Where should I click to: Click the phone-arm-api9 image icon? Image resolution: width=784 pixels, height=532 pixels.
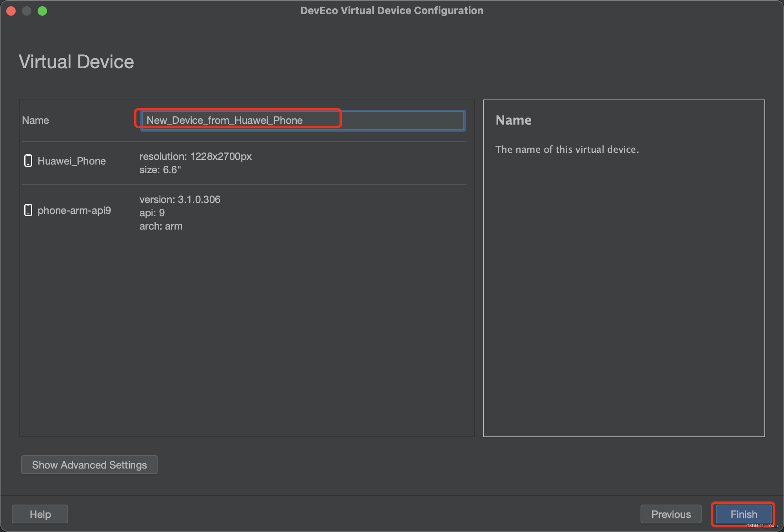pos(28,210)
